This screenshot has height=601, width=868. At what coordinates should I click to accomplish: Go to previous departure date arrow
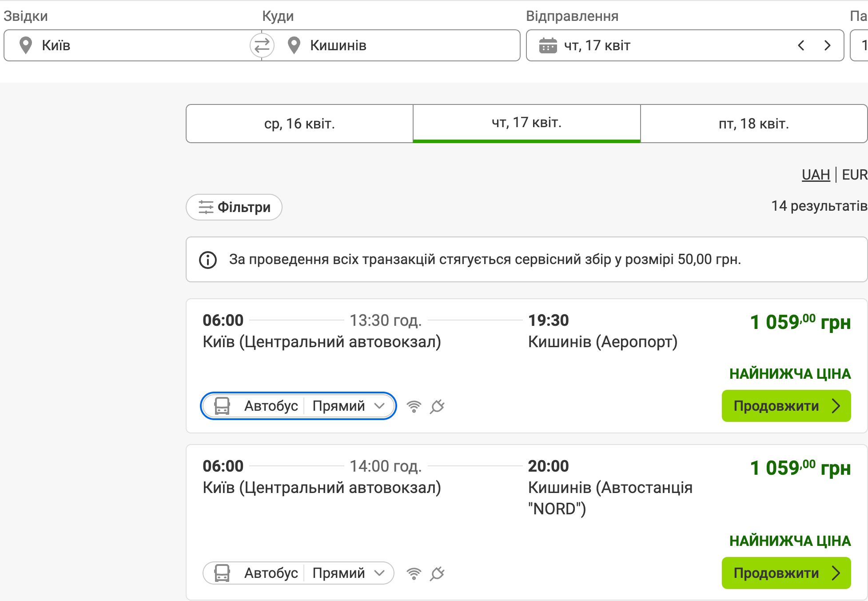click(x=801, y=45)
